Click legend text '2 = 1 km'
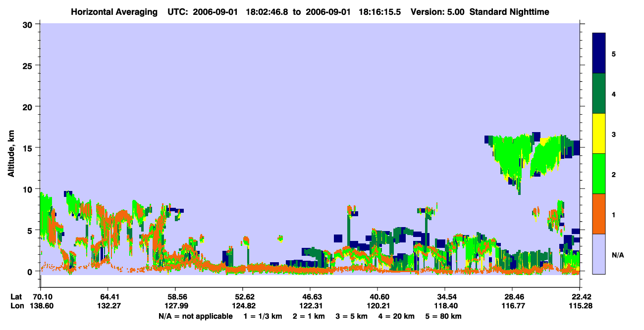 click(310, 316)
